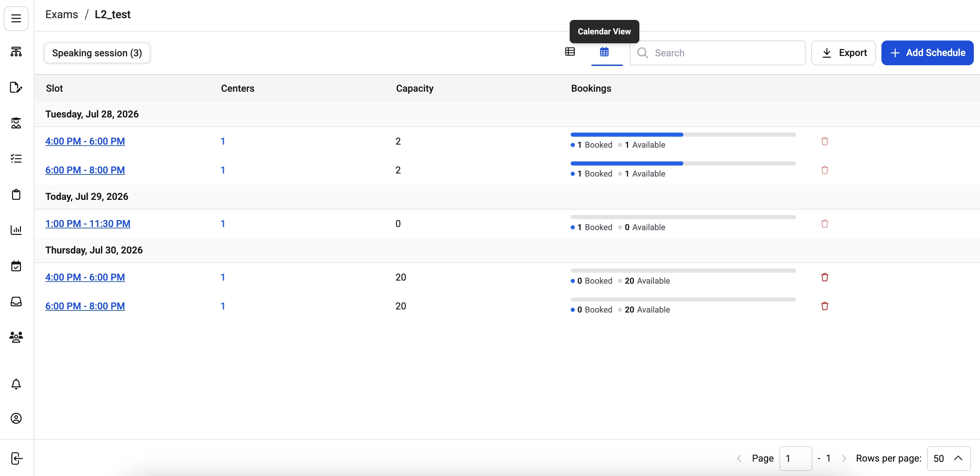Open the users group icon in sidebar
Image resolution: width=980 pixels, height=476 pixels.
coord(16,337)
